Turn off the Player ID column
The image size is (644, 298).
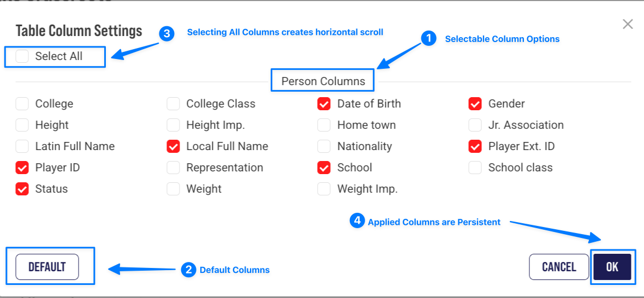pos(22,168)
